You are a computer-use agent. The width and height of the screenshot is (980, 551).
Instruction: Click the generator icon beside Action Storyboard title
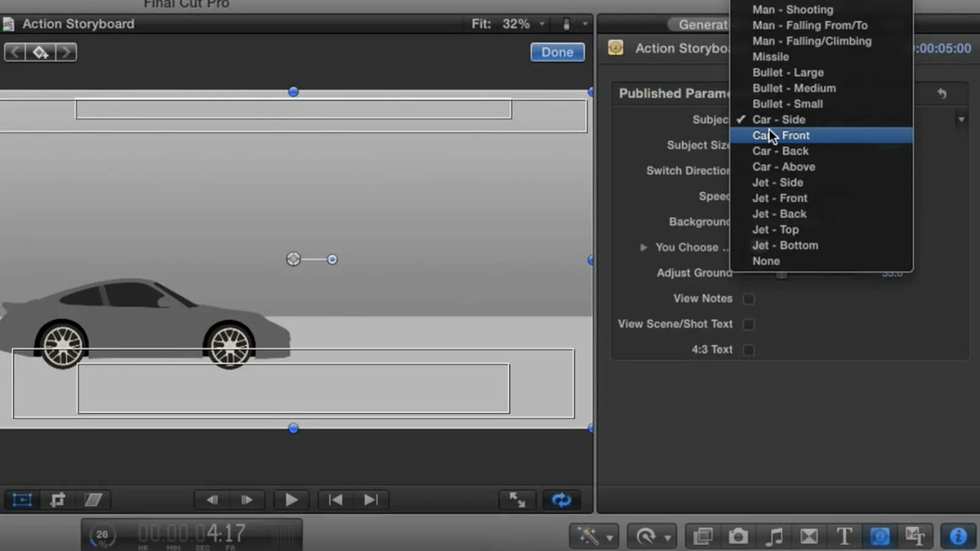pos(616,48)
